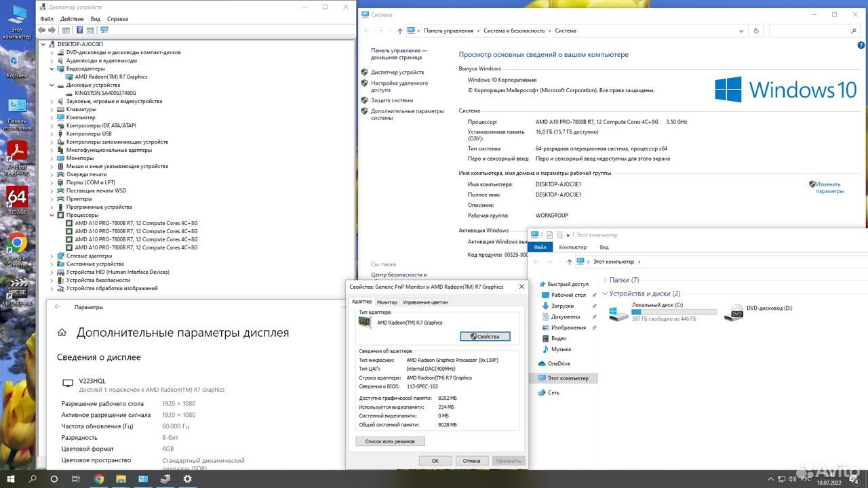
Task: Collapse the Устройства и диски group
Action: [x=604, y=293]
